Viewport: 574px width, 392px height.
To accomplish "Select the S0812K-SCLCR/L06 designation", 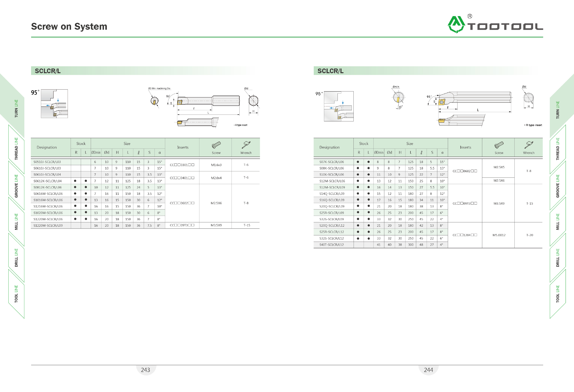I will [x=48, y=187].
